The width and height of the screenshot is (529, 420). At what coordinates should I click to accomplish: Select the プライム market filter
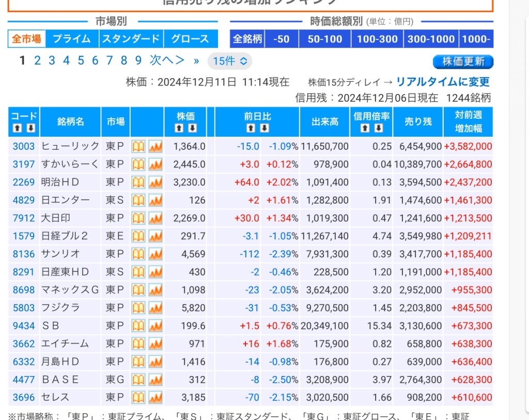click(x=71, y=39)
